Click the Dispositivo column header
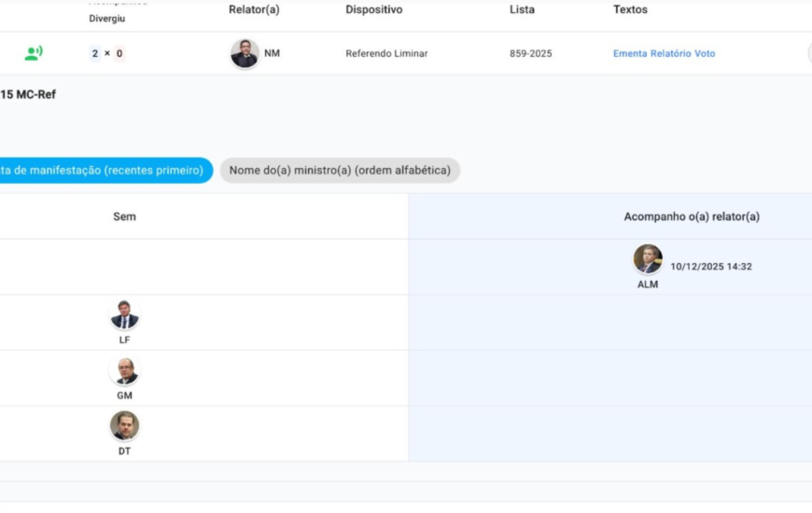 pyautogui.click(x=373, y=9)
